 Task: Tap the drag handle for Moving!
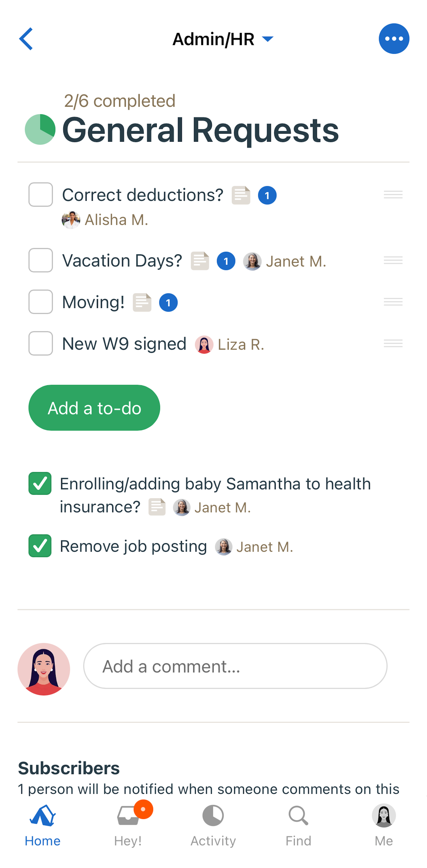pos(393,302)
